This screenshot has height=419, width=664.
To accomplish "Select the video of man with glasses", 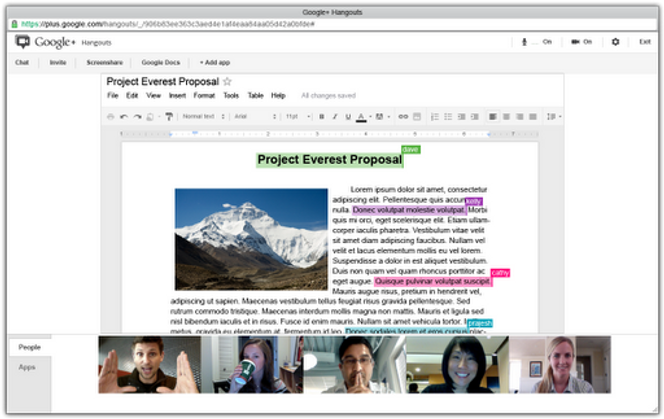I will 354,365.
